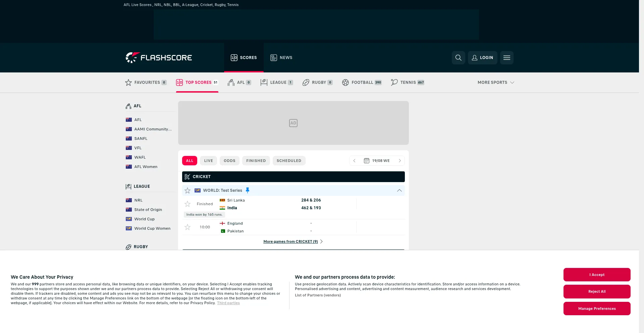Open WAFL league in sidebar
This screenshot has height=333, width=644.
pyautogui.click(x=140, y=157)
